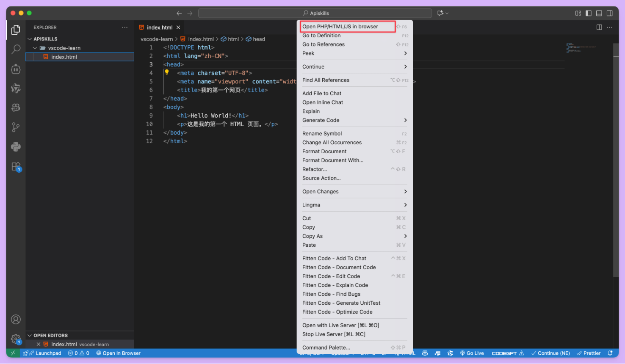Click the notifications bell in status bar
Screen dimensions: 625x364
(610, 353)
